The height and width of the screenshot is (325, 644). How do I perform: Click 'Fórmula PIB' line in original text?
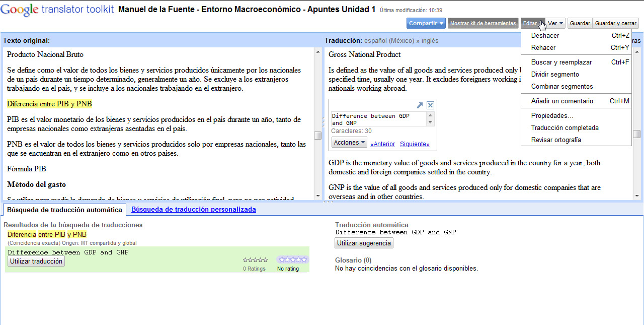pyautogui.click(x=27, y=169)
